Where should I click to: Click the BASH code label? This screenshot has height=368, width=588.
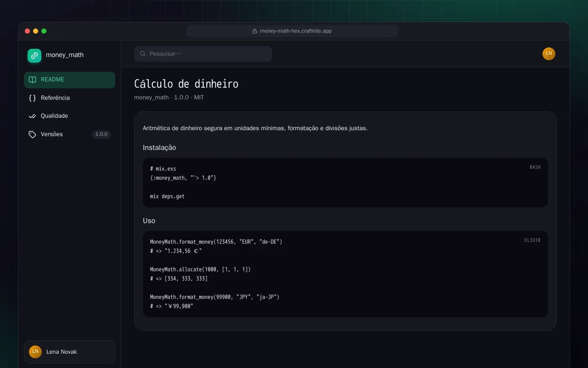[535, 167]
